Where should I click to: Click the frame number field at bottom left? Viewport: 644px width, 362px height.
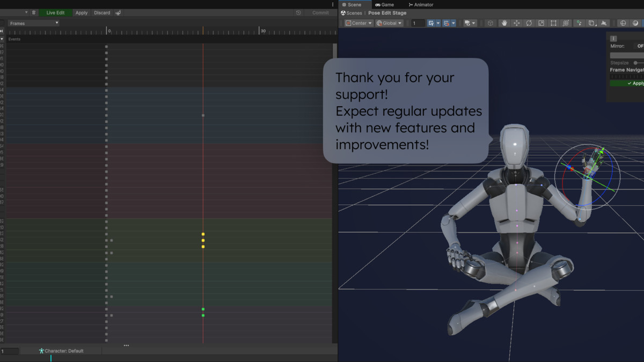coord(9,351)
